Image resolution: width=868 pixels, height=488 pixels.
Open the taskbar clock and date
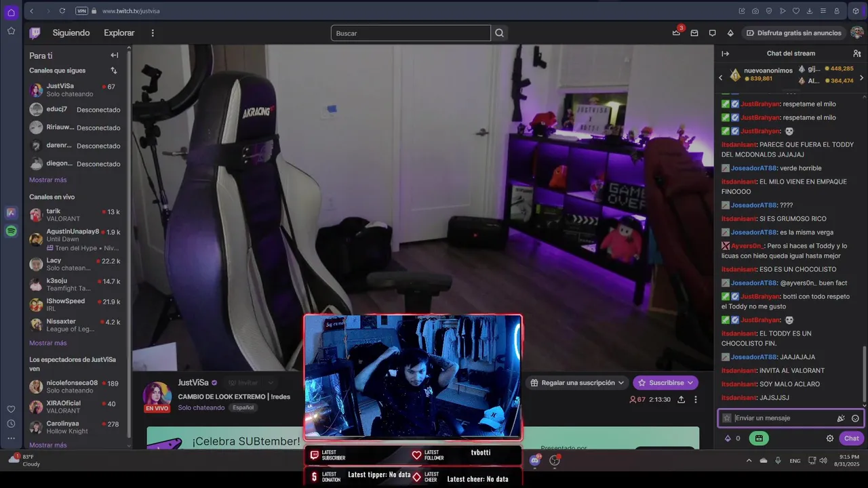(846, 460)
